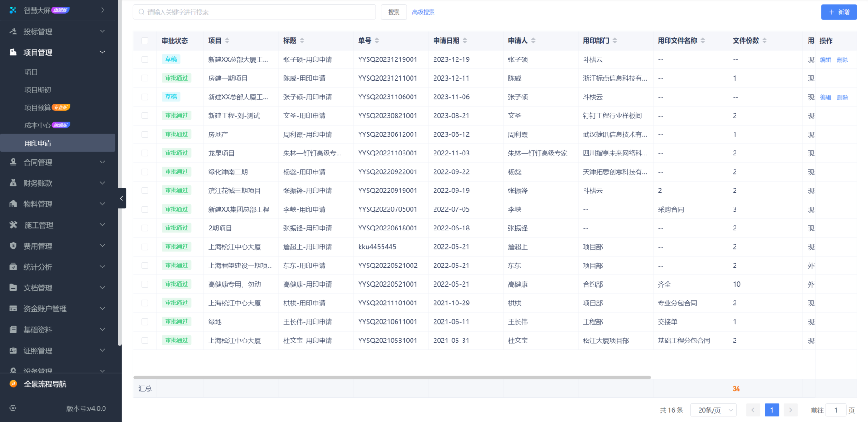
Task: Open the 20条/页 page size dropdown
Action: click(713, 410)
